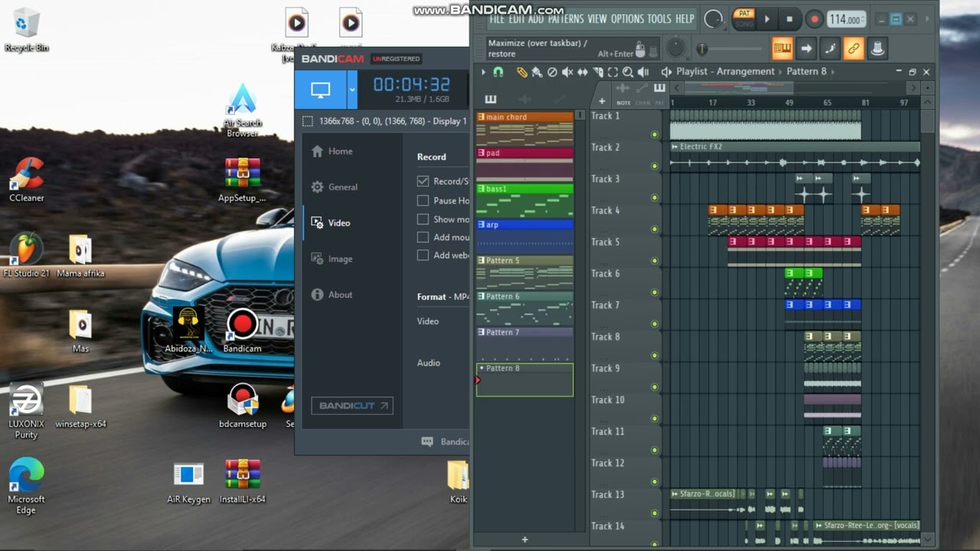Click the note/countdown icon in FL toolbar
Viewport: 980px width, 551px height.
(x=830, y=48)
